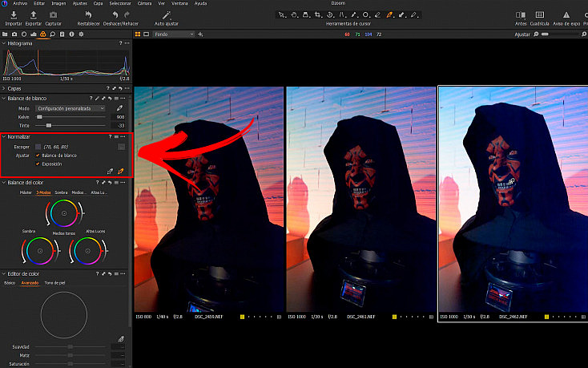Click the Normalizar pick color eyedropper
Viewport: 588px width, 368px height.
pyautogui.click(x=110, y=172)
